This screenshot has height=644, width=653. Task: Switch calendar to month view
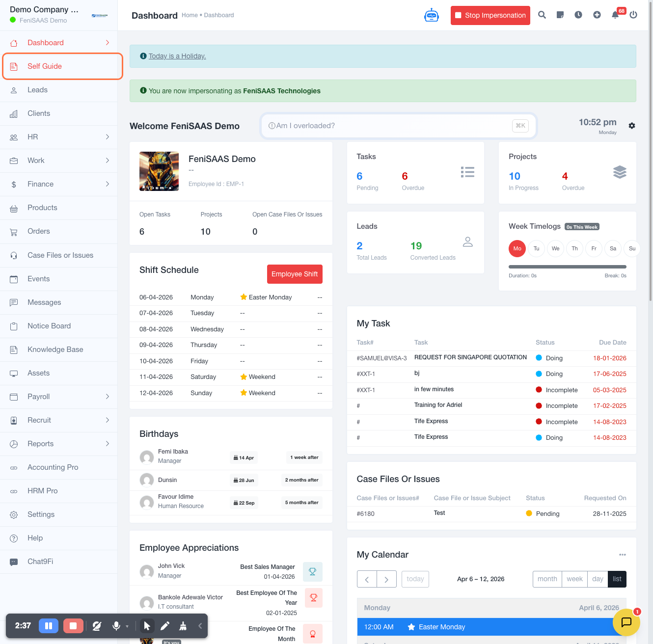click(547, 579)
